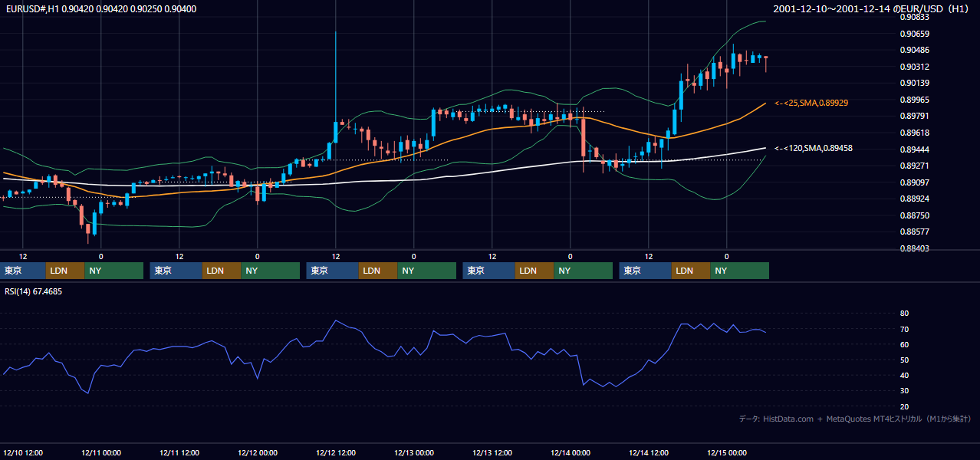Click price axis value 0.90833
The width and height of the screenshot is (980, 460).
914,17
